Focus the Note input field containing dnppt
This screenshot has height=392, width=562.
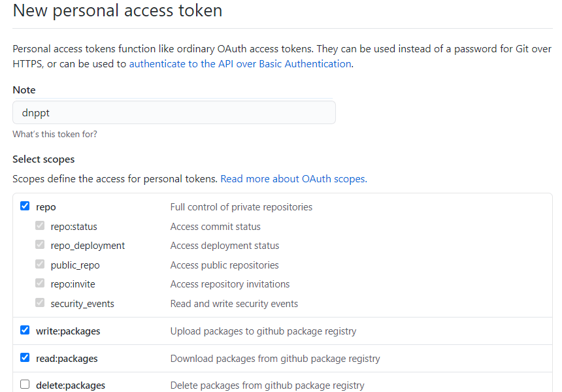pos(174,112)
